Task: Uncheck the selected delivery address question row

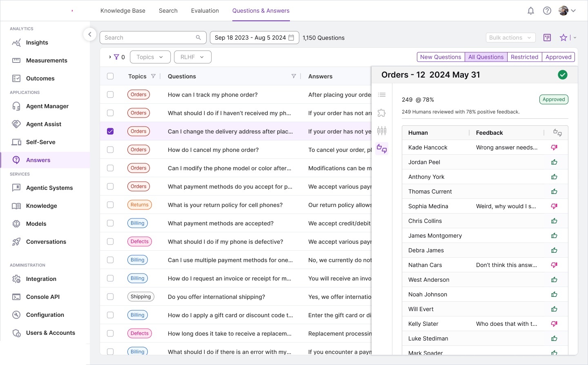Action: pyautogui.click(x=110, y=131)
